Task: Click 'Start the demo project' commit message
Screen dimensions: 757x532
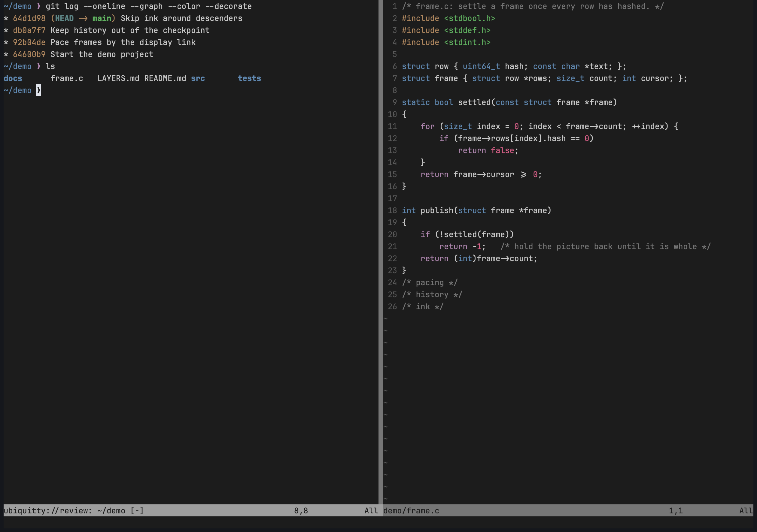Action: click(x=102, y=54)
